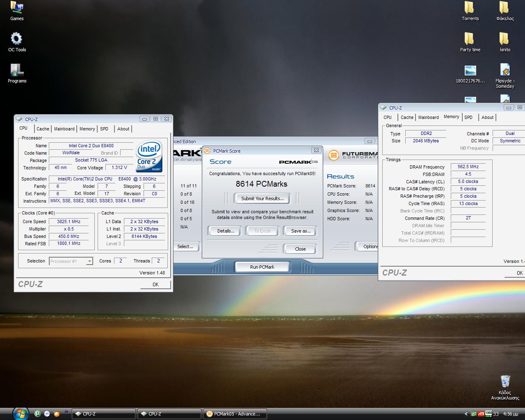Select CPU tab in right CPU-Z
The height and width of the screenshot is (420, 525).
pyautogui.click(x=388, y=117)
